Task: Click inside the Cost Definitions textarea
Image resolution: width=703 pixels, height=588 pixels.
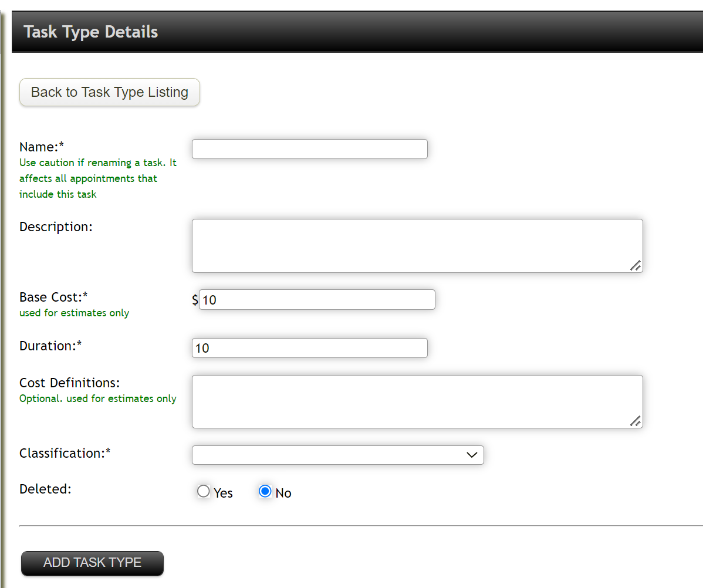Action: point(417,401)
